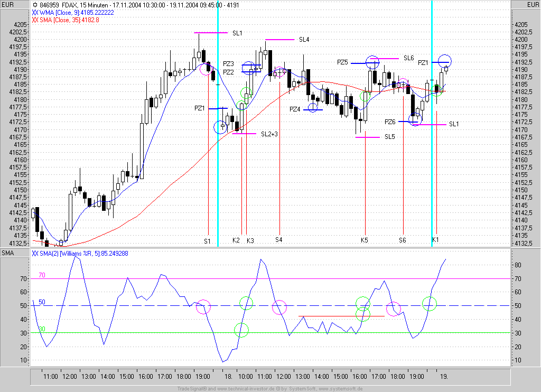Click the PZ6 price target label
The height and width of the screenshot is (392, 541).
[390, 122]
